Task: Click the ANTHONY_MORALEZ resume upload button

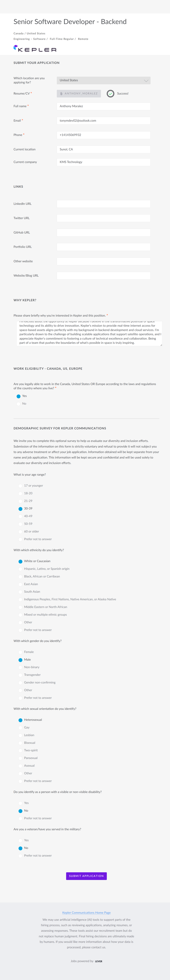Action: (x=79, y=94)
